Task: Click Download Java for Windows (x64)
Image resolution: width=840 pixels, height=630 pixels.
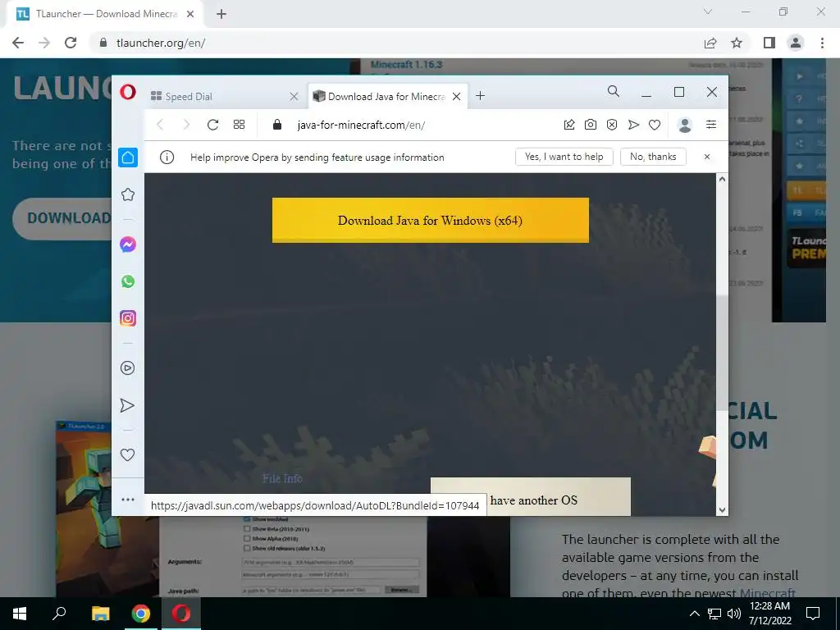Action: [430, 220]
